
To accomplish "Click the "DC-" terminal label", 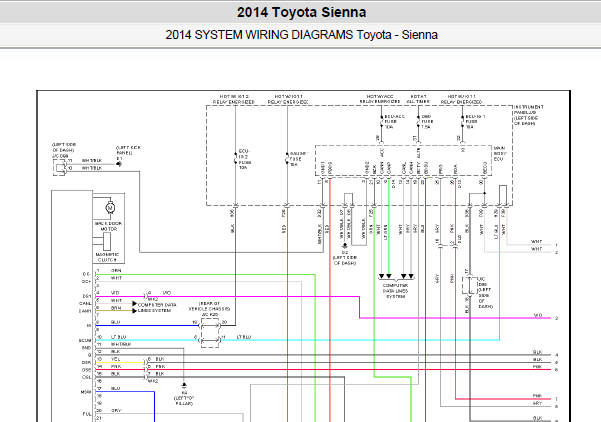I will (87, 274).
